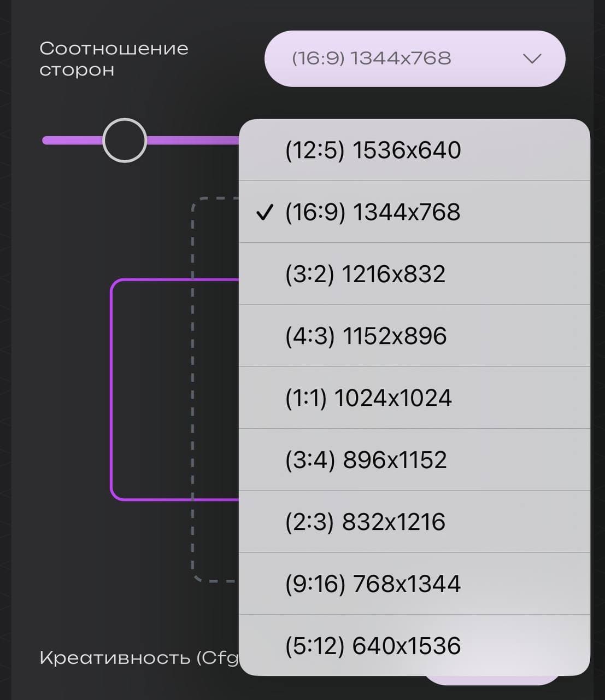This screenshot has width=605, height=700.
Task: Choose the square (1:1) 1024x1024 option
Action: 368,398
